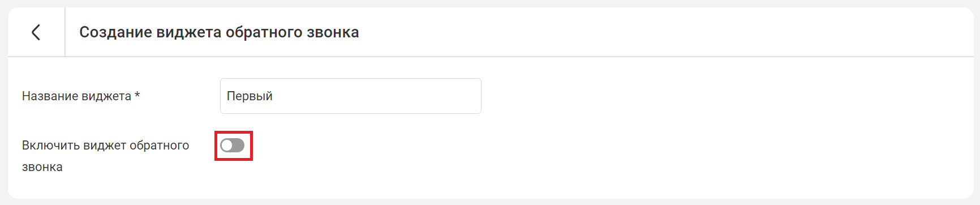Select the empty area of the name field after 'Первый'
The height and width of the screenshot is (205, 980).
coord(376,96)
